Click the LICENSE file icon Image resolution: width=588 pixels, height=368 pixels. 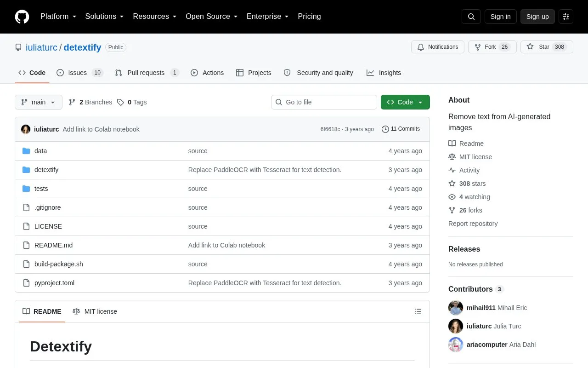coord(26,226)
